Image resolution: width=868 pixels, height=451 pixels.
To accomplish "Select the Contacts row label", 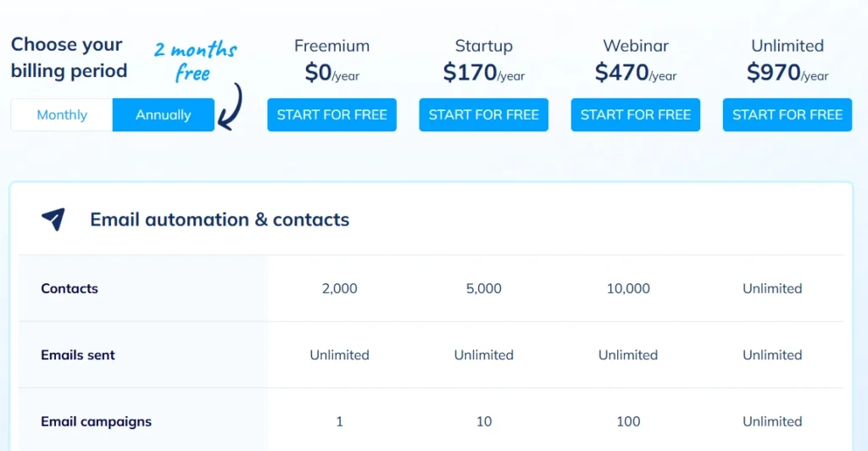I will [70, 288].
